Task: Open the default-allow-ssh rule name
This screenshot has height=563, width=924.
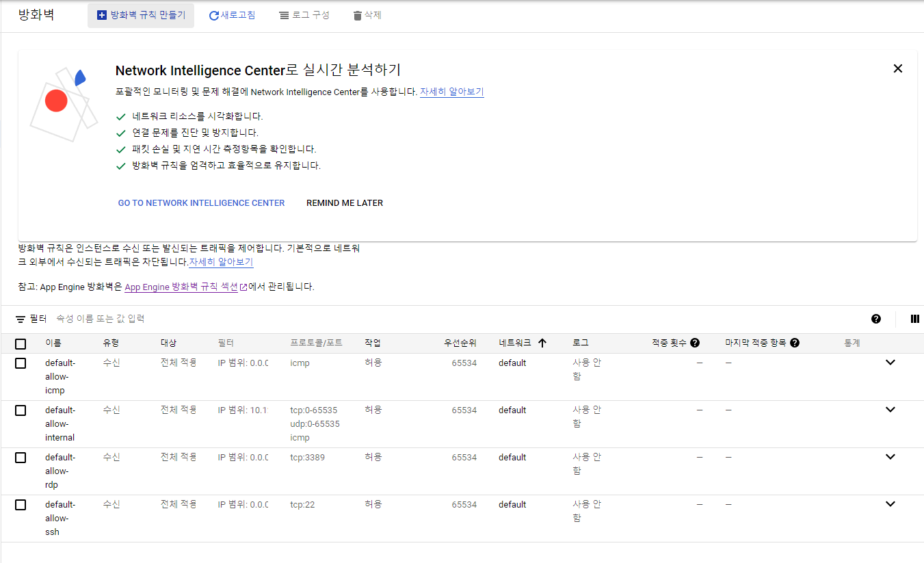Action: click(x=60, y=519)
